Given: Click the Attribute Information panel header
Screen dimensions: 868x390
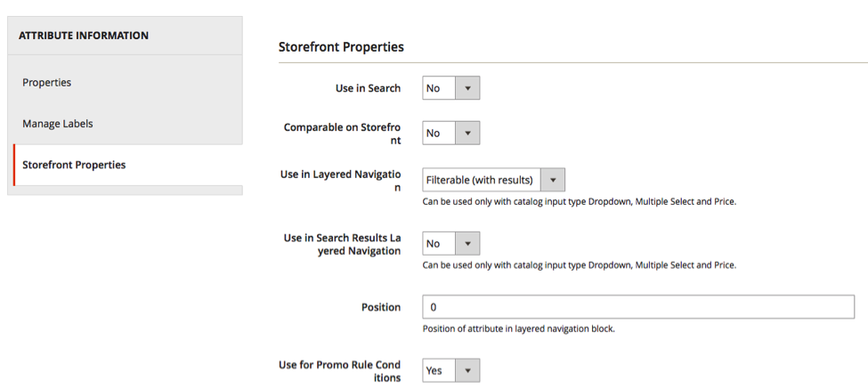Looking at the screenshot, I should pyautogui.click(x=125, y=36).
